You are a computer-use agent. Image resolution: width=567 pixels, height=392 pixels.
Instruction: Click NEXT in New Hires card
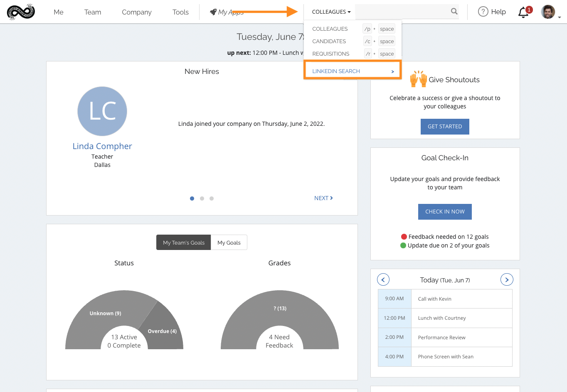(x=323, y=198)
